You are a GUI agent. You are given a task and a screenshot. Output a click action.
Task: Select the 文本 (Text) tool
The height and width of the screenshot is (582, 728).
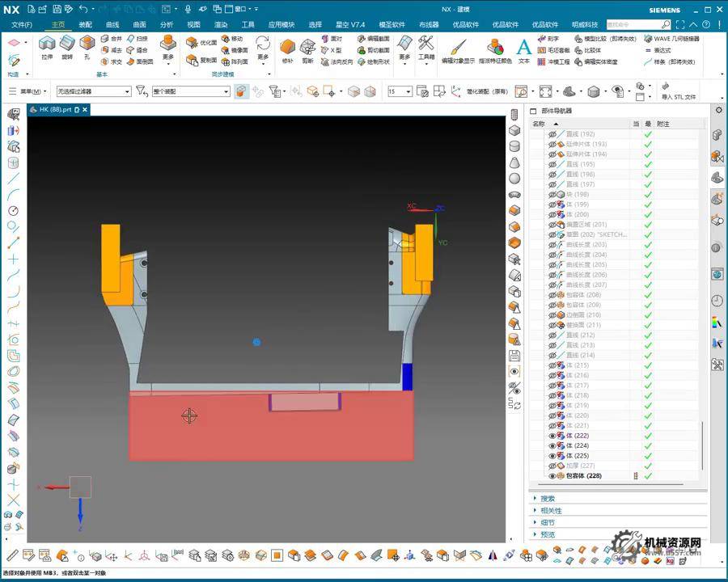(x=524, y=48)
